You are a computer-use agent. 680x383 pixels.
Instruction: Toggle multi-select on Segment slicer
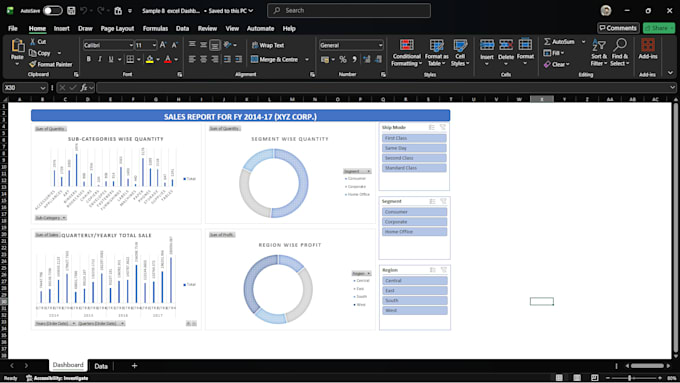[432, 201]
